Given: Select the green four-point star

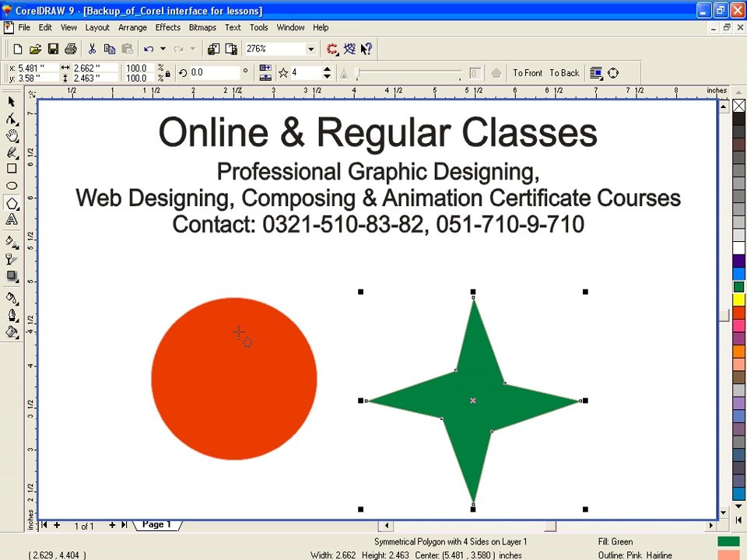Looking at the screenshot, I should (x=473, y=401).
